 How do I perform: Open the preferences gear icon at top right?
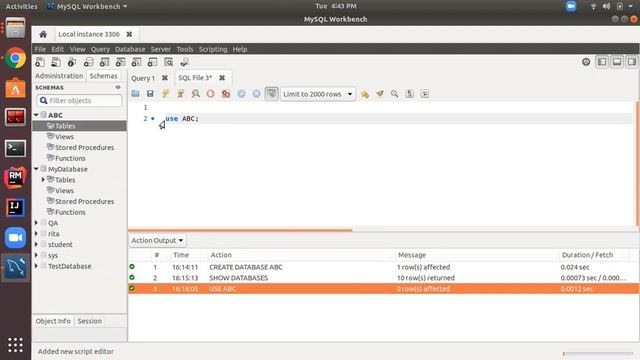pyautogui.click(x=586, y=62)
